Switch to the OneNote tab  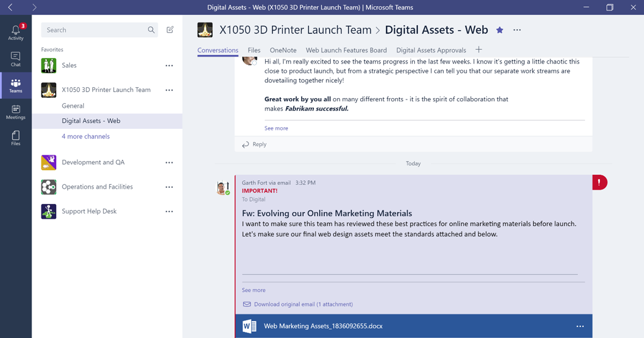coord(283,50)
